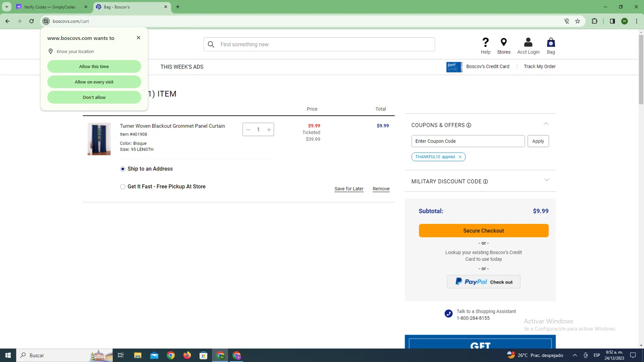This screenshot has width=644, height=362.
Task: Focus the Enter Coupon Code field
Action: pyautogui.click(x=468, y=141)
